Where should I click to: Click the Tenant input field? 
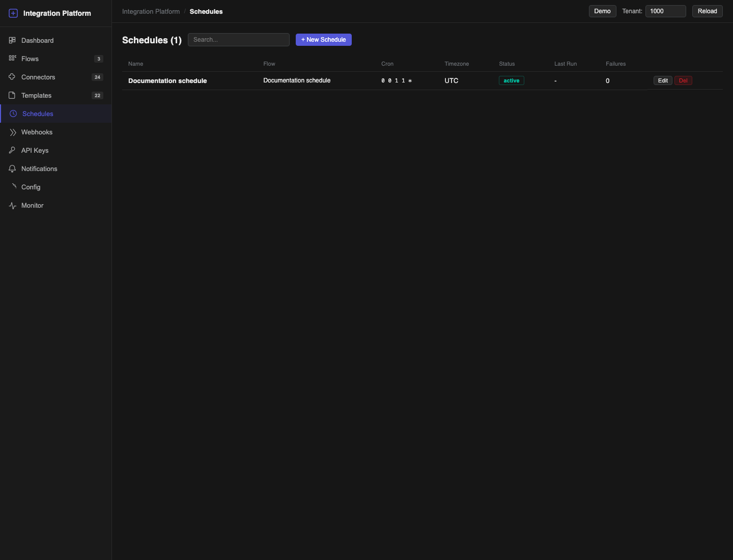coord(666,11)
